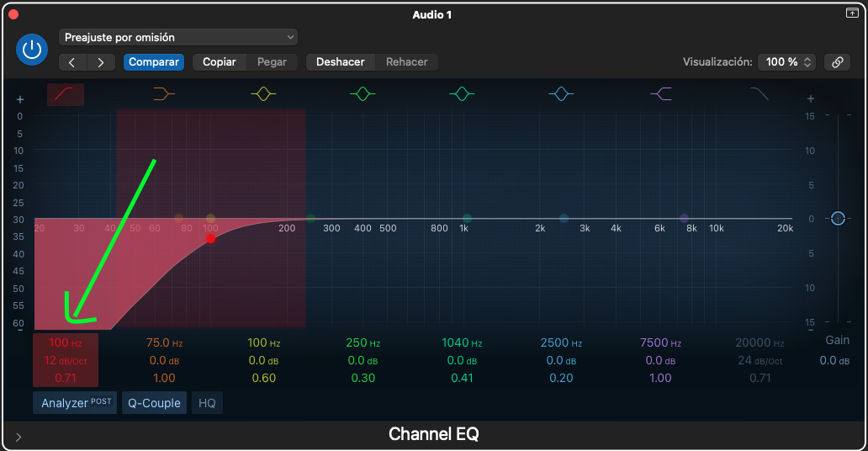Open the Preajuste por omisión preset dropdown
868x451 pixels.
coord(178,37)
